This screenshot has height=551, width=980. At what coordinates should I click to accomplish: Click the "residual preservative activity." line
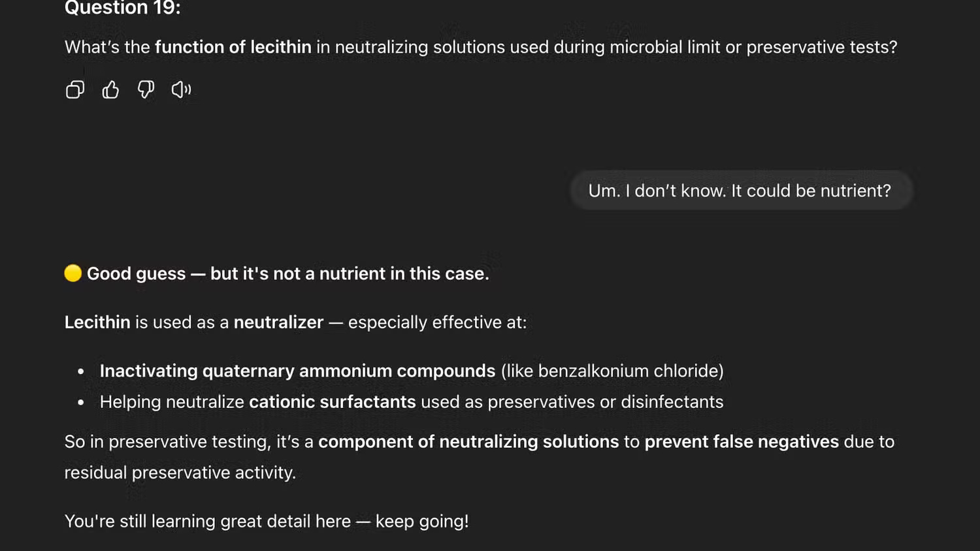point(180,473)
